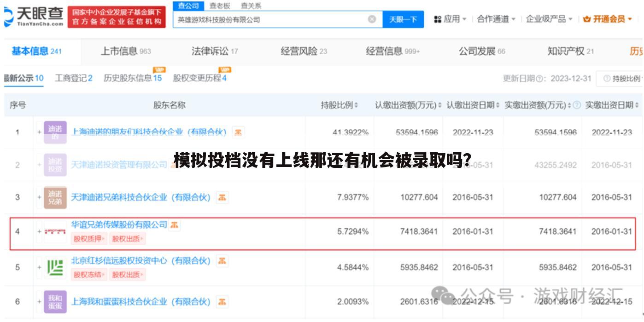Open the 企业级产品 dropdown
Viewport: 644px width, 322px height.
point(549,19)
